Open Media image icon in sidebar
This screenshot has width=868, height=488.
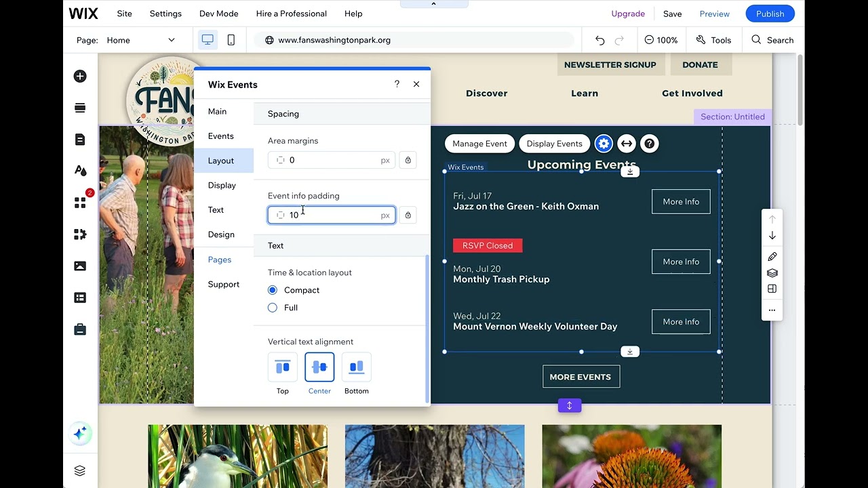click(x=80, y=266)
